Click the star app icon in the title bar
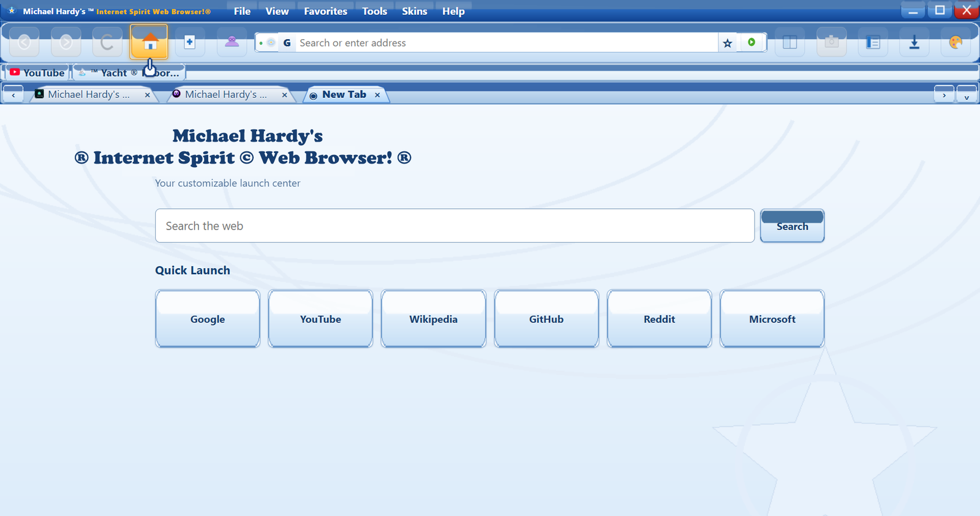Image resolution: width=980 pixels, height=516 pixels. [x=11, y=10]
